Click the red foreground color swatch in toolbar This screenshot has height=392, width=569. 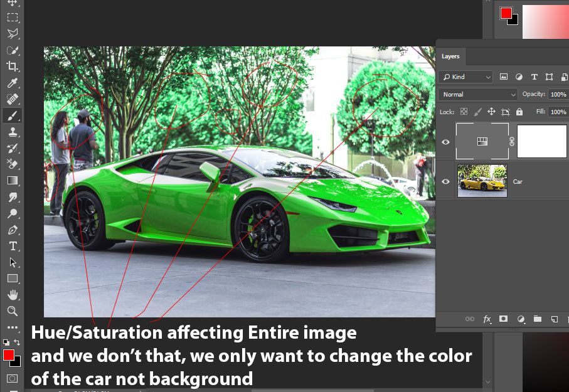click(x=9, y=355)
